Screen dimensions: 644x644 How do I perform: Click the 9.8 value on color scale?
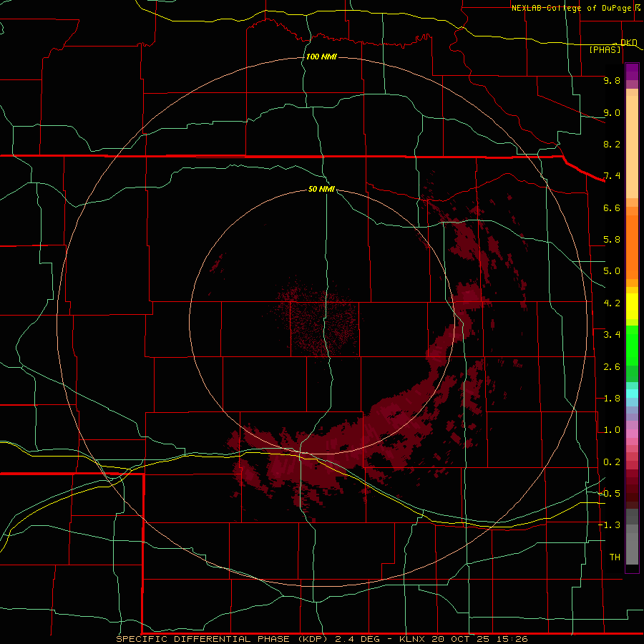click(x=612, y=80)
